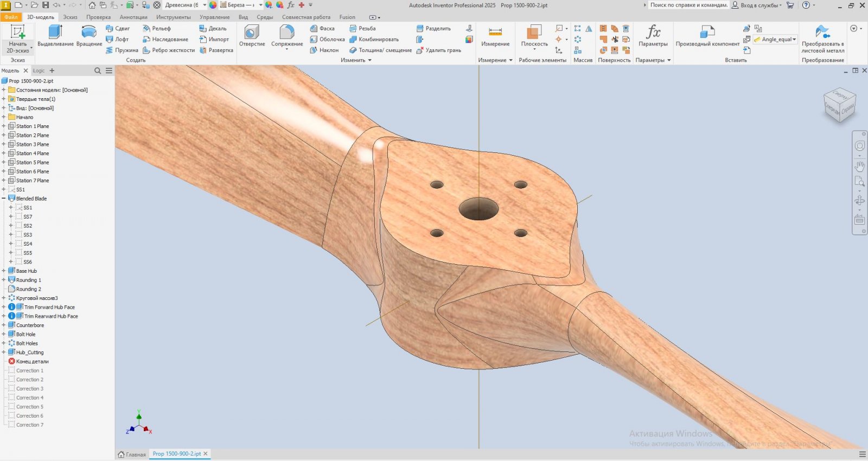Select the Производный компонент derive tool
Viewport: 868px width, 461px height.
(707, 36)
